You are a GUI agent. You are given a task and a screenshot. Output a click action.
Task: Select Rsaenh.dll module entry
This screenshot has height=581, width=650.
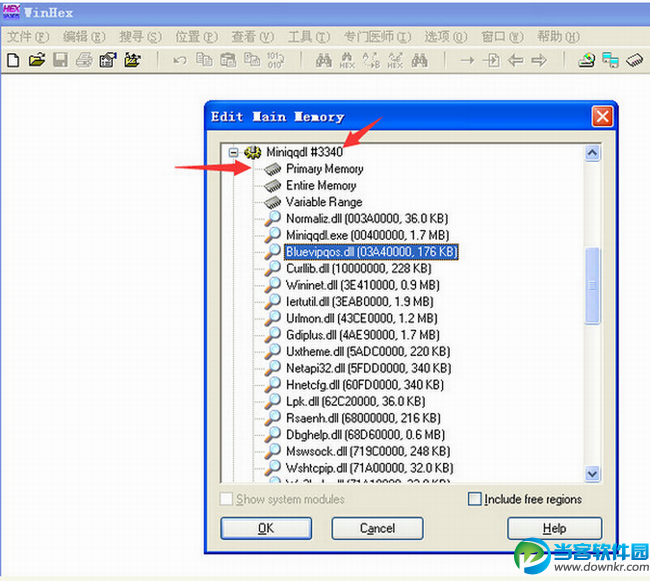(364, 418)
